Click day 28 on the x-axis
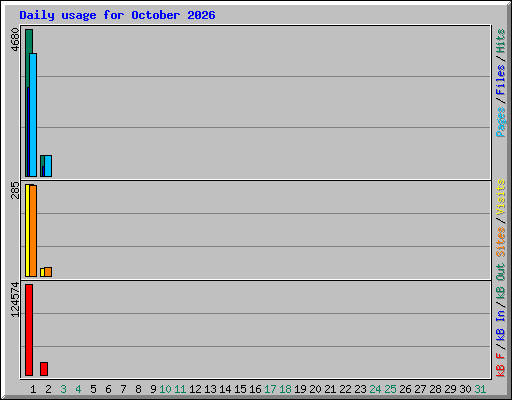 click(435, 389)
